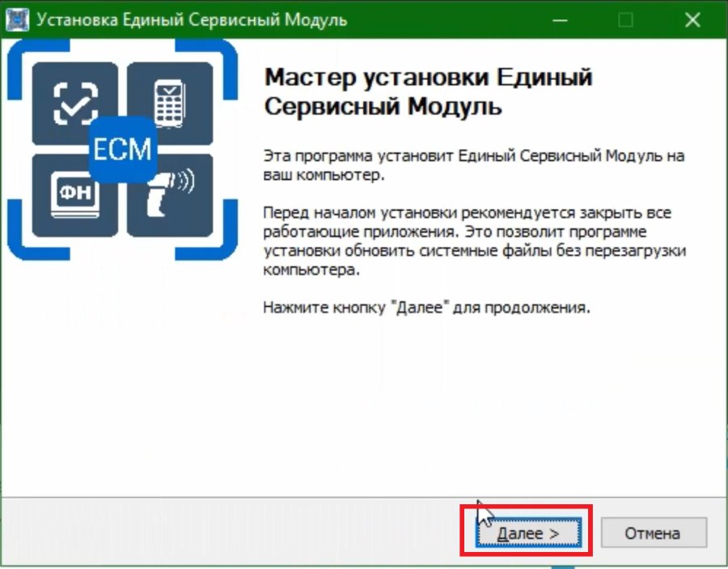Minimize the installer window
Screen dimensions: 728x569
[560, 20]
